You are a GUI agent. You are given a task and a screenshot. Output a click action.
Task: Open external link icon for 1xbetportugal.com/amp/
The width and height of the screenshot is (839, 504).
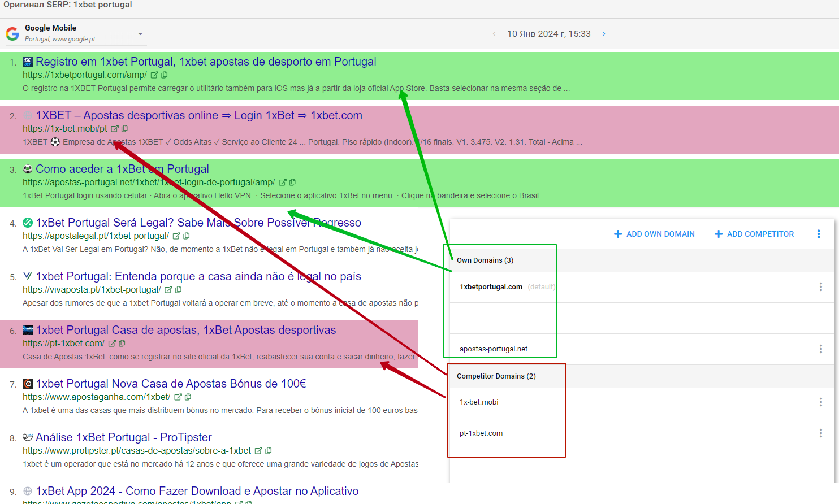tap(154, 75)
